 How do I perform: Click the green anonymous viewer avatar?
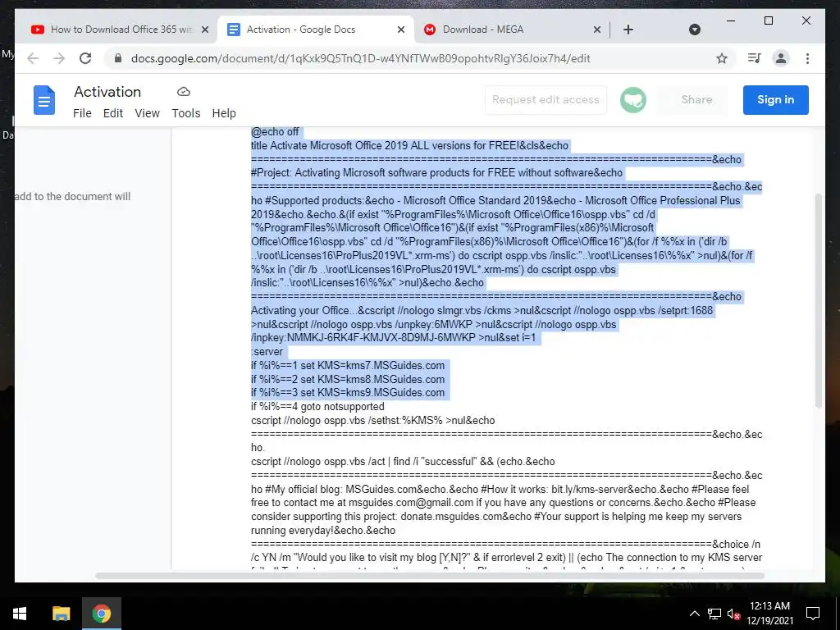(x=632, y=99)
